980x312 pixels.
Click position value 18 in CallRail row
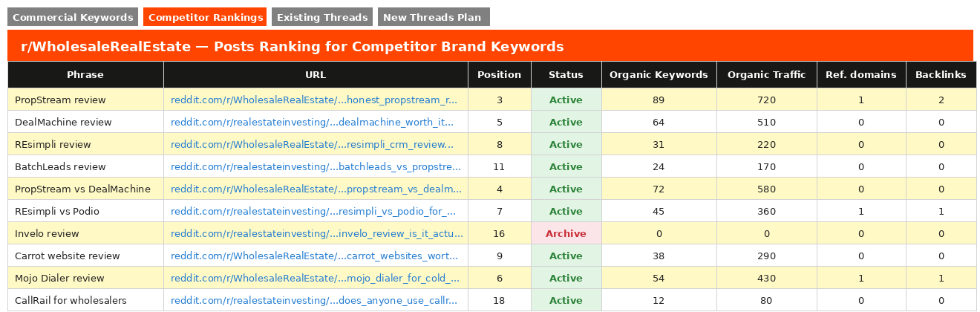point(499,300)
